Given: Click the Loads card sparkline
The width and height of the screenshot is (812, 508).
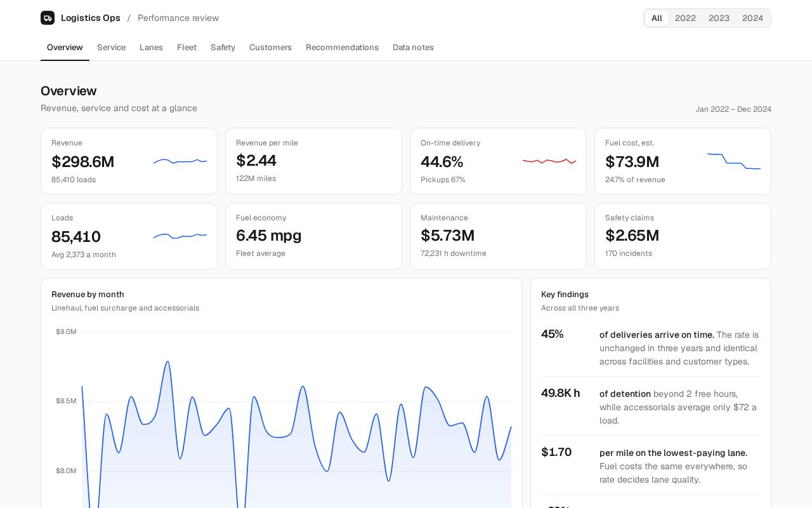Looking at the screenshot, I should [x=180, y=236].
